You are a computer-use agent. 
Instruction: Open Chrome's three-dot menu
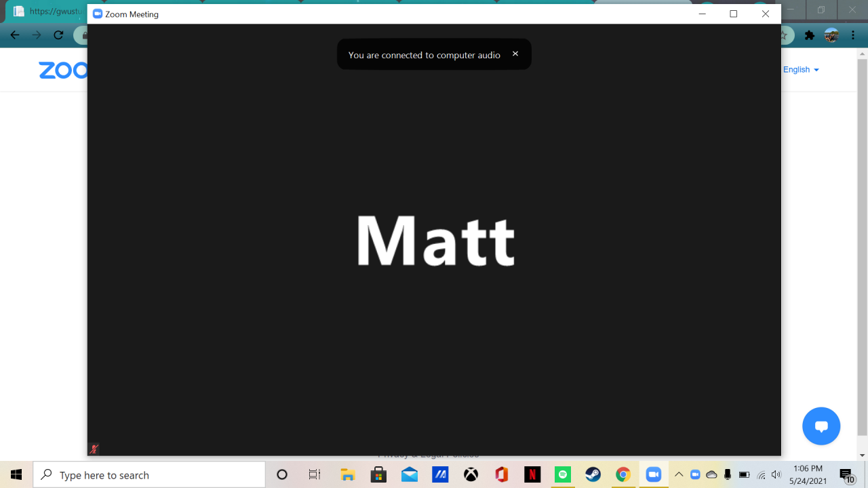(x=853, y=35)
